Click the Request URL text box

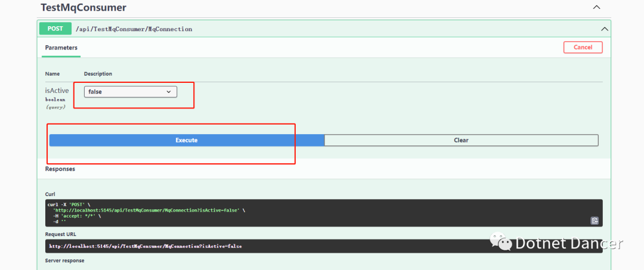click(324, 246)
